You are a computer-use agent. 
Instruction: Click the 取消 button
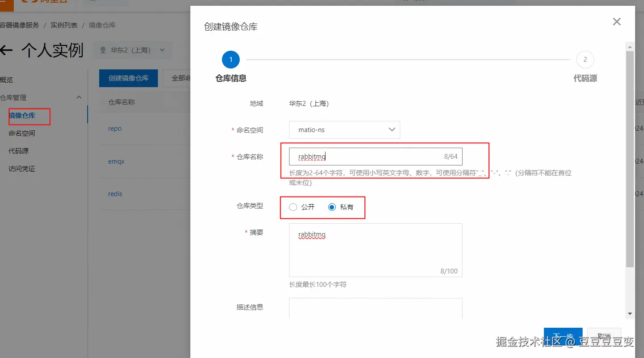(x=604, y=336)
